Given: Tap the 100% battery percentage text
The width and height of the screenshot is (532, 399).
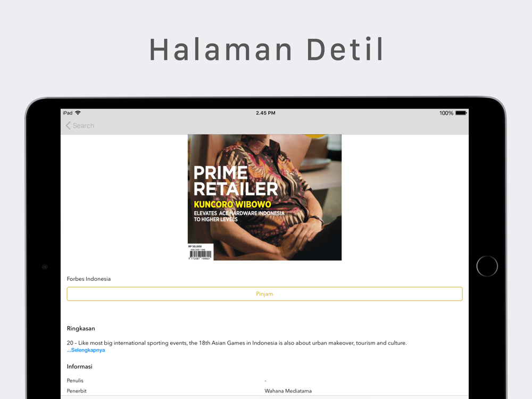Looking at the screenshot, I should click(446, 113).
